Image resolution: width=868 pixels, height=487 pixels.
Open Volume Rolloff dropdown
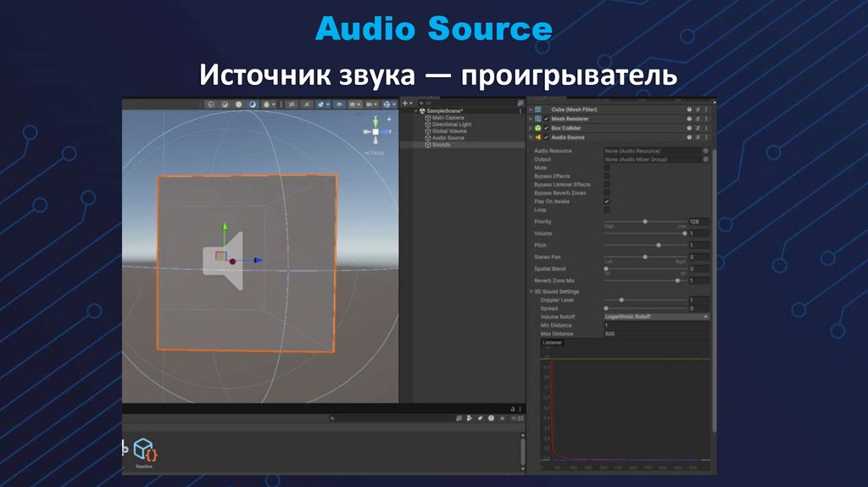pos(657,317)
